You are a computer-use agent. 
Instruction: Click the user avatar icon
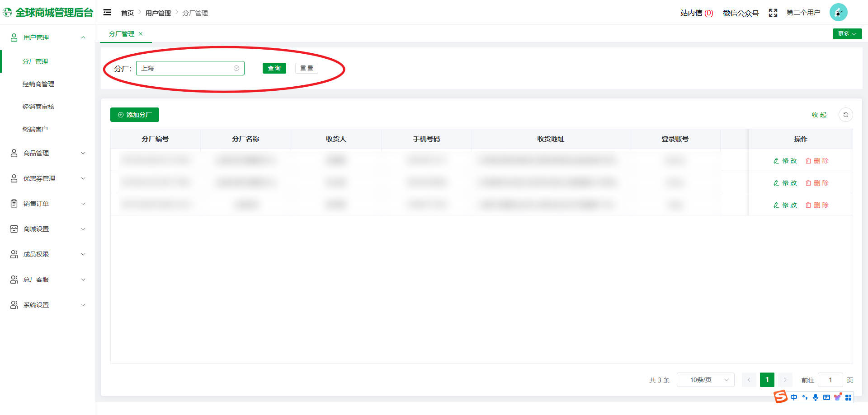(838, 13)
